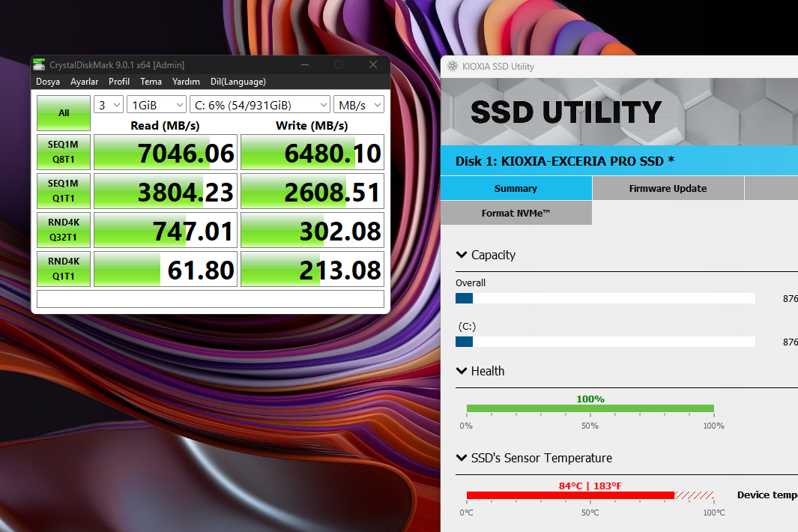798x532 pixels.
Task: Start the SEQ1M Q8T1 test
Action: [x=64, y=151]
